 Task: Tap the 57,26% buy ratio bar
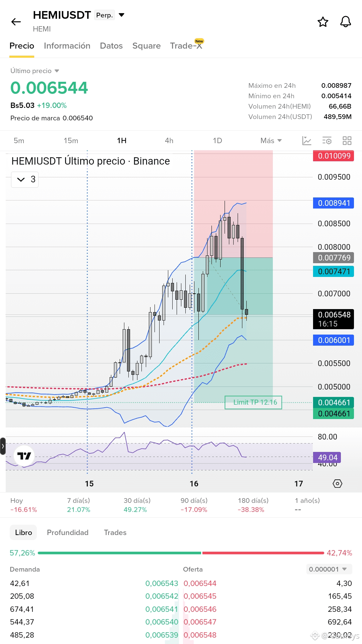click(x=120, y=553)
